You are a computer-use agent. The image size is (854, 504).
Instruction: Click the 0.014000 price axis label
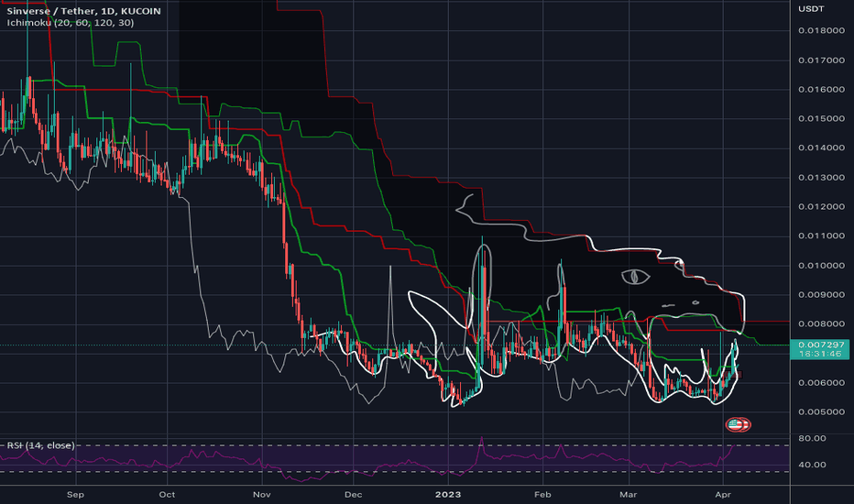tap(821, 148)
